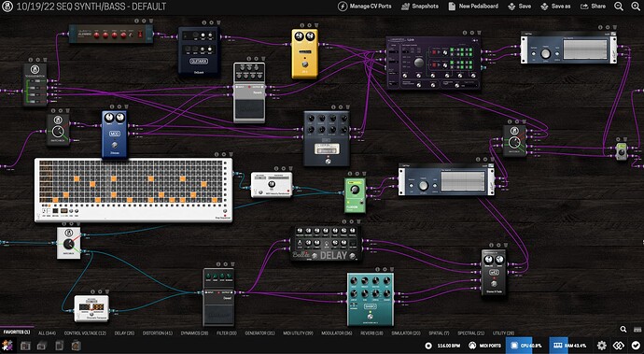This screenshot has height=354, width=644.
Task: Delete the yellow pedal via its trash icon
Action: pos(315,25)
